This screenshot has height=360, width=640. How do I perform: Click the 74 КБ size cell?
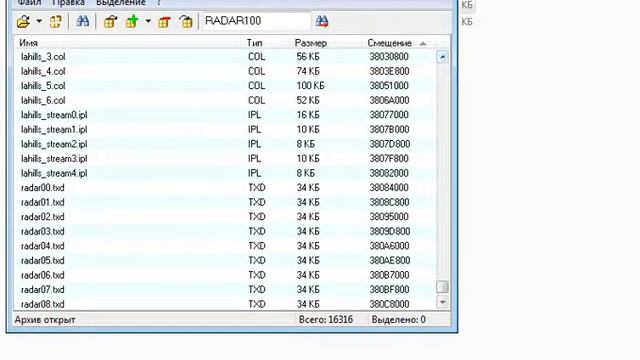click(308, 71)
